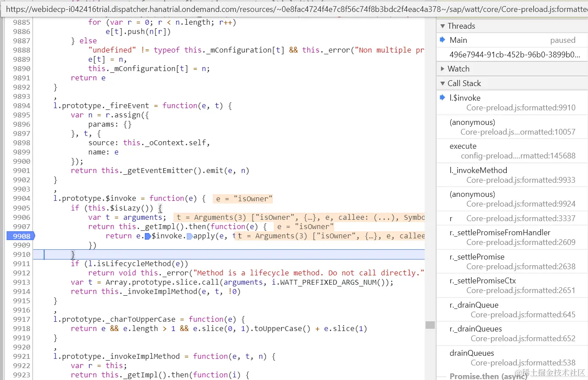
Task: Select the r frame at line 3337
Action: 512,218
